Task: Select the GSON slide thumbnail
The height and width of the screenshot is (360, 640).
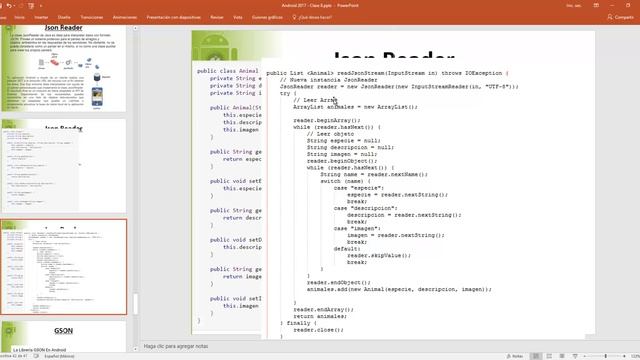Action: (x=64, y=337)
